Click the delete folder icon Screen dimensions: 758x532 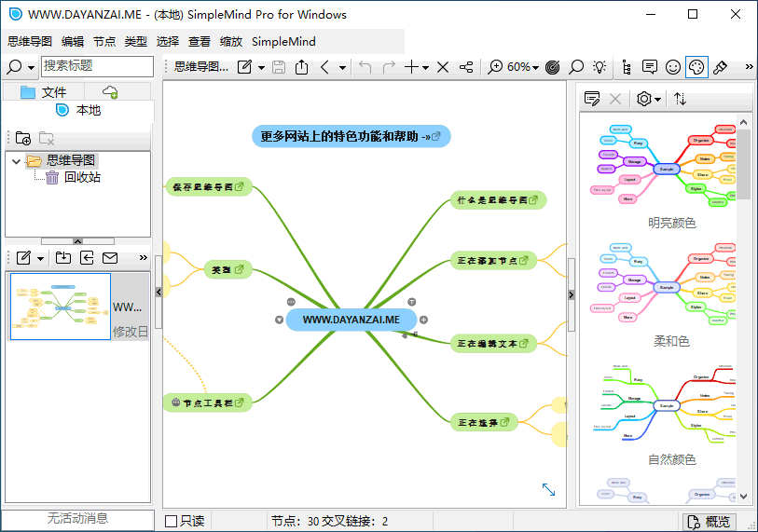click(47, 138)
